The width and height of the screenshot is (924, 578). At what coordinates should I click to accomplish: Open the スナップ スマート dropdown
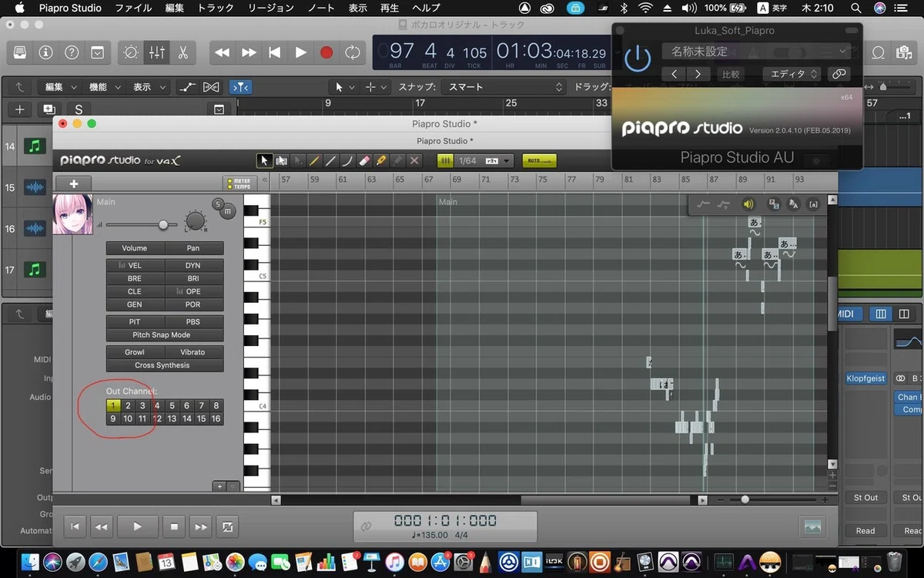coord(505,87)
